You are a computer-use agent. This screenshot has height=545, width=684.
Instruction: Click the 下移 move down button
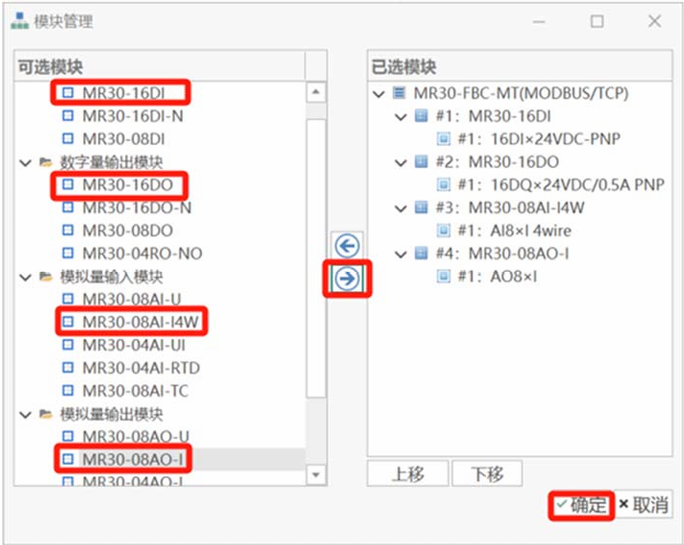tap(487, 473)
